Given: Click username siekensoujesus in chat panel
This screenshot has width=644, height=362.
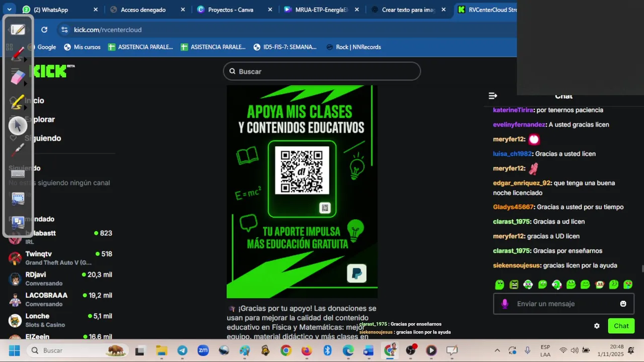Looking at the screenshot, I should click(516, 265).
